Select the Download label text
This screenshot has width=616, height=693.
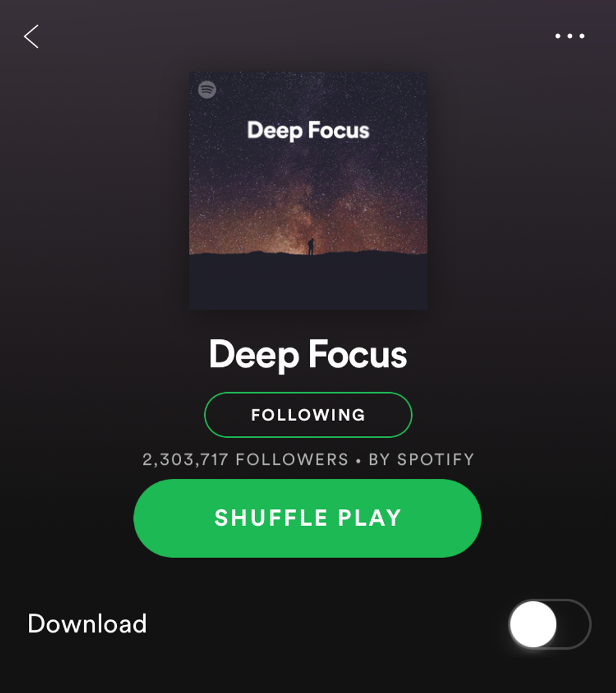pyautogui.click(x=87, y=624)
